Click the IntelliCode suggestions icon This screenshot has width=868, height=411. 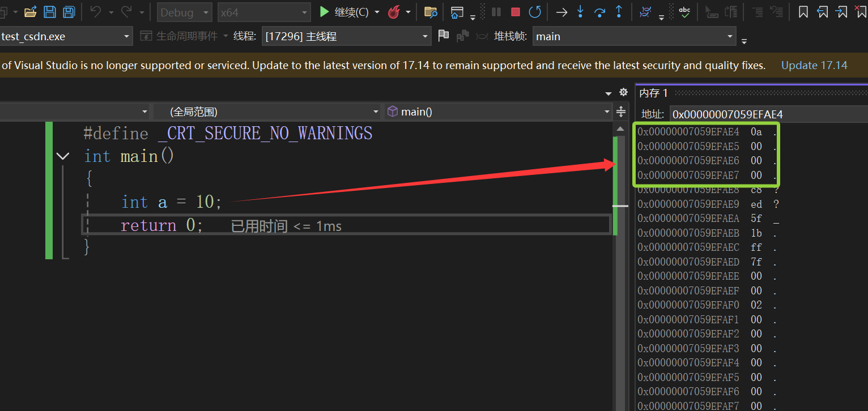click(x=645, y=12)
